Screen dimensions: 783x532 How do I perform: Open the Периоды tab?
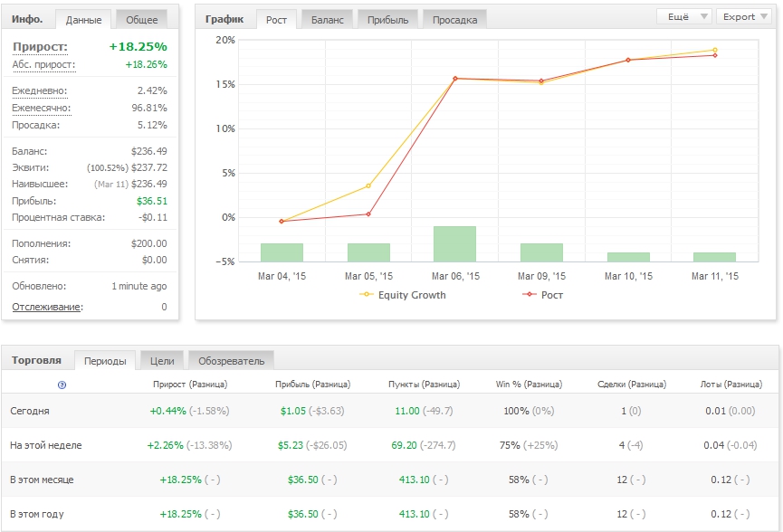coord(105,361)
